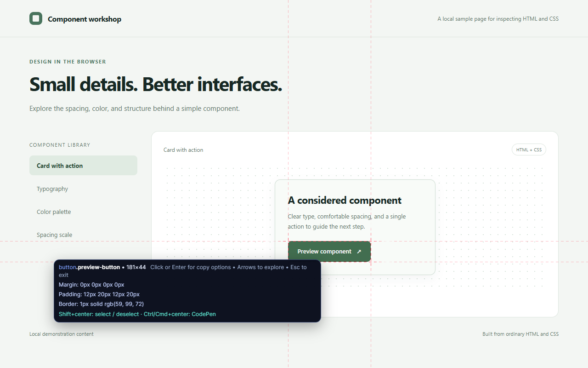Click the Card with action panel title
The width and height of the screenshot is (588, 368).
[x=183, y=150]
